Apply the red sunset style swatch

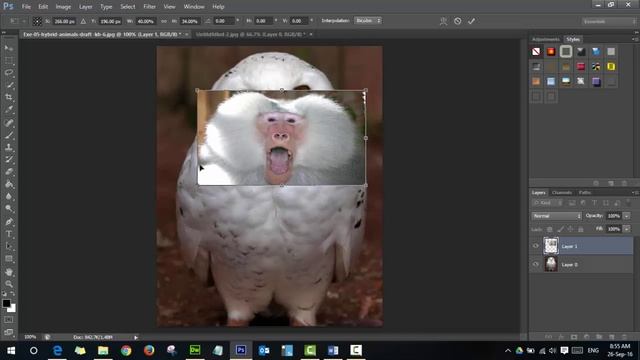(551, 51)
